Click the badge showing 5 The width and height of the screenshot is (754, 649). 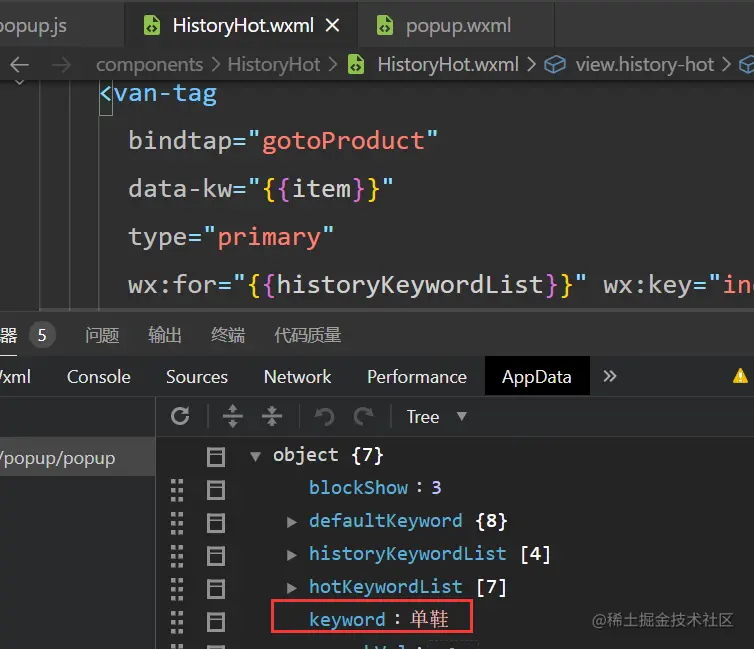coord(42,335)
